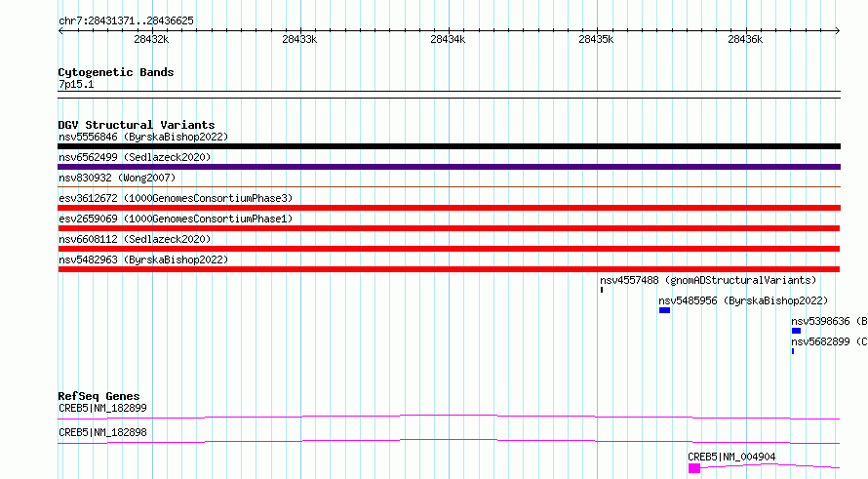Click the 28436k ruler tick label
Screen dimensions: 868x479
click(x=745, y=39)
